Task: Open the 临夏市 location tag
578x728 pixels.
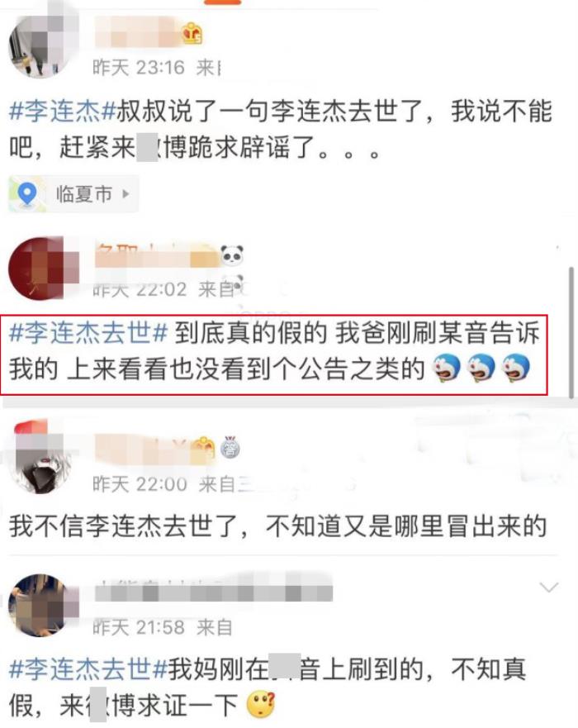Action: (x=73, y=193)
